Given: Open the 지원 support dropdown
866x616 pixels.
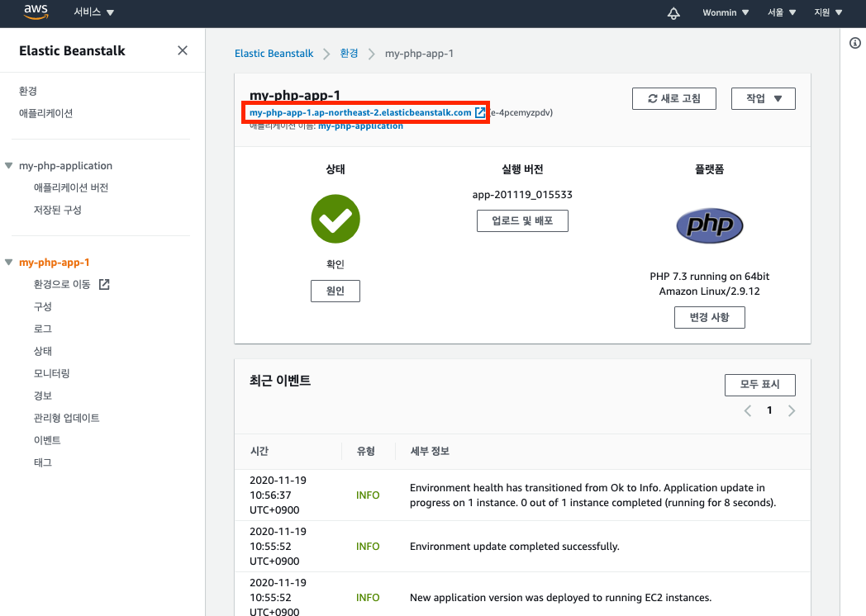Looking at the screenshot, I should click(x=828, y=12).
